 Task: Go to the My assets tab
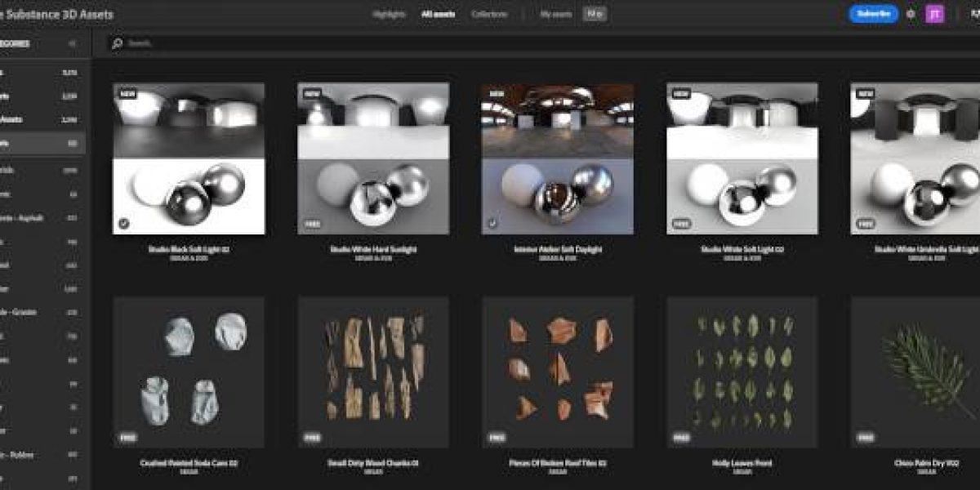(557, 14)
